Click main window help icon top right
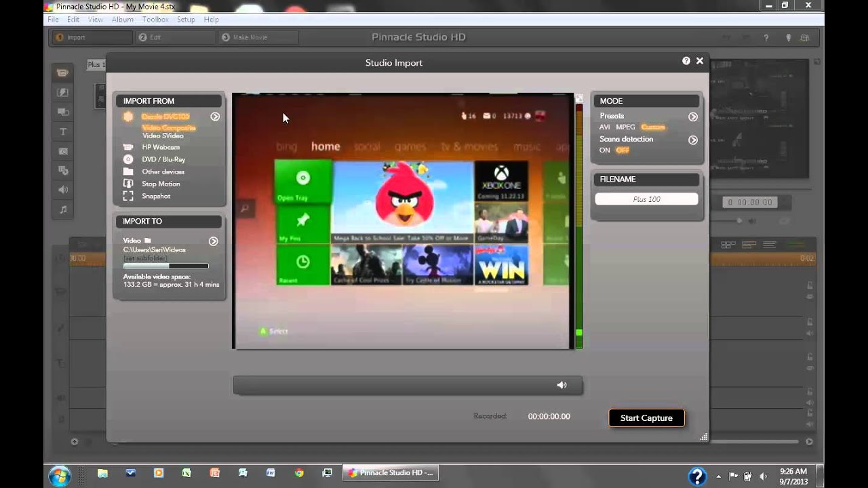Screen dimensions: 868x488 pyautogui.click(x=766, y=38)
